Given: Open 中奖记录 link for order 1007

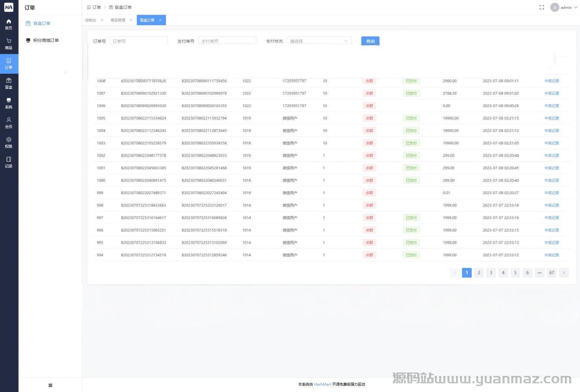Looking at the screenshot, I should coord(551,93).
